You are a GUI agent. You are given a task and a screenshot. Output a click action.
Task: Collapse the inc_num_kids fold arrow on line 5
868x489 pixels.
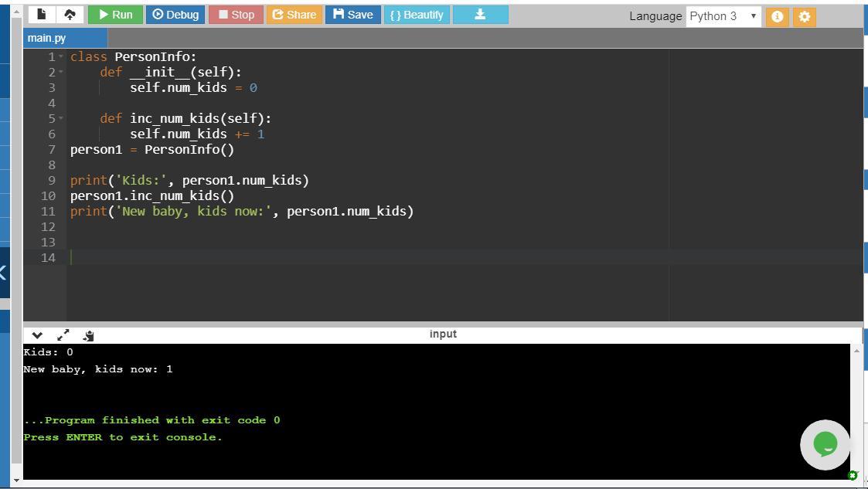(x=61, y=119)
